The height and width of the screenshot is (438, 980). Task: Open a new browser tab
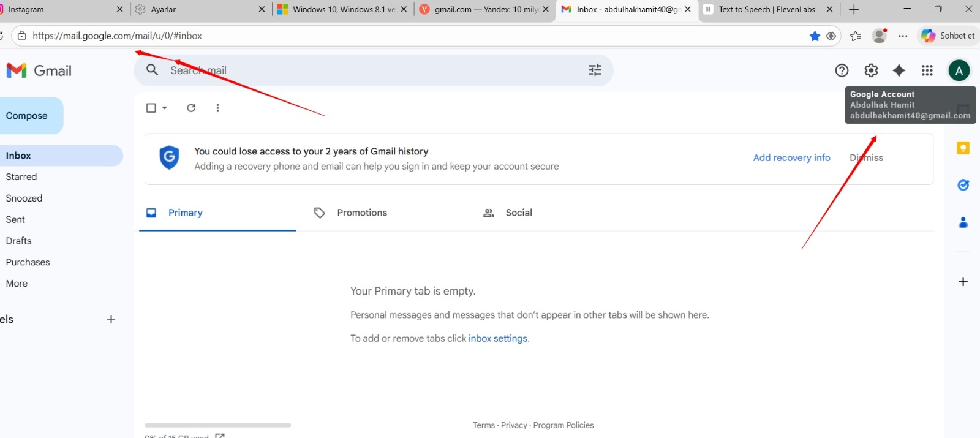pyautogui.click(x=854, y=9)
